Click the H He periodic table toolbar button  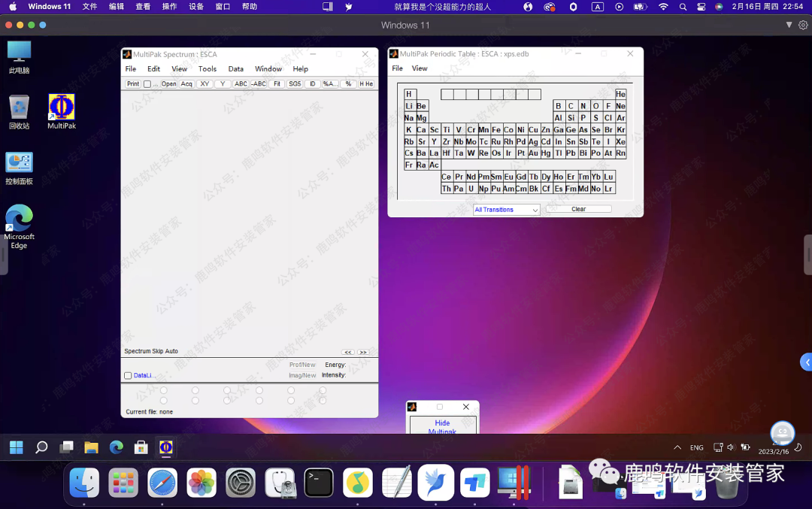click(366, 84)
